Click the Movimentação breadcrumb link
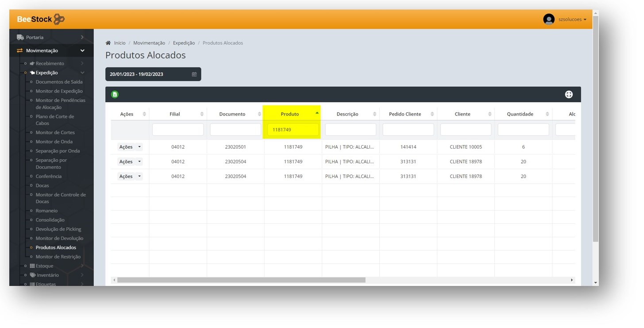Screen dimensions: 644x328 pos(149,43)
